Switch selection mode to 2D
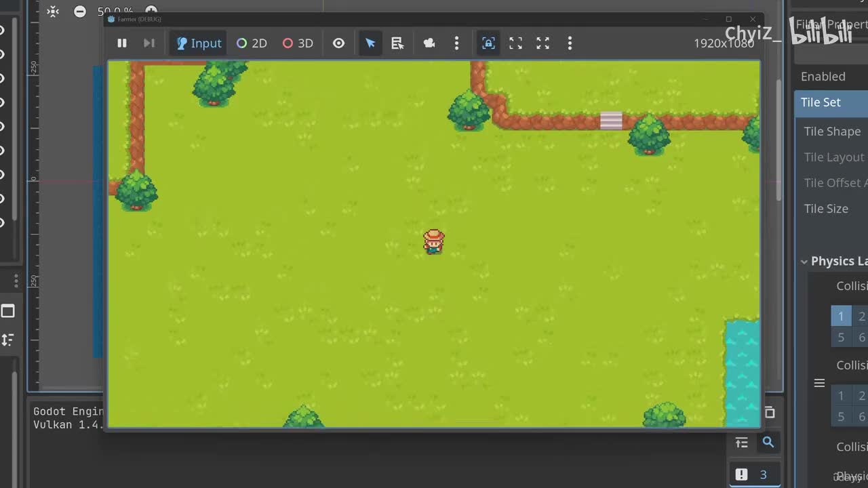This screenshot has width=868, height=488. tap(252, 43)
